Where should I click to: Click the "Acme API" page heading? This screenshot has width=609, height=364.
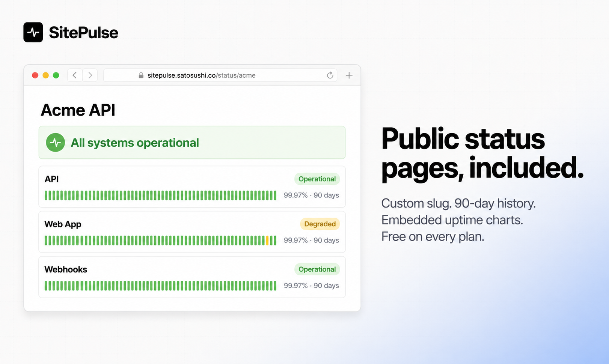pyautogui.click(x=78, y=110)
